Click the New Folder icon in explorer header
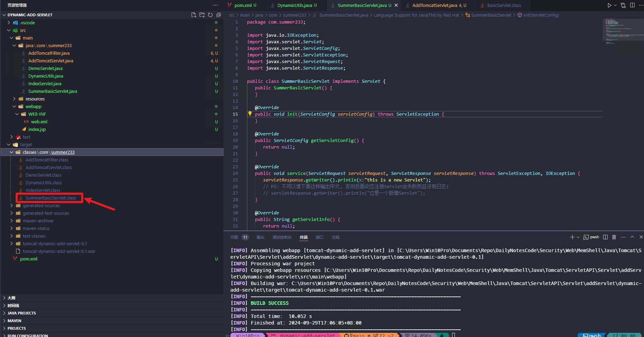This screenshot has height=337, width=644. pyautogui.click(x=202, y=15)
